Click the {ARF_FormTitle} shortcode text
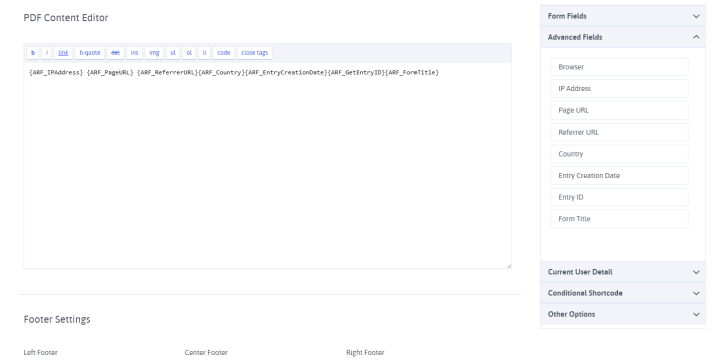Viewport: 715px width, 362px height. (412, 72)
